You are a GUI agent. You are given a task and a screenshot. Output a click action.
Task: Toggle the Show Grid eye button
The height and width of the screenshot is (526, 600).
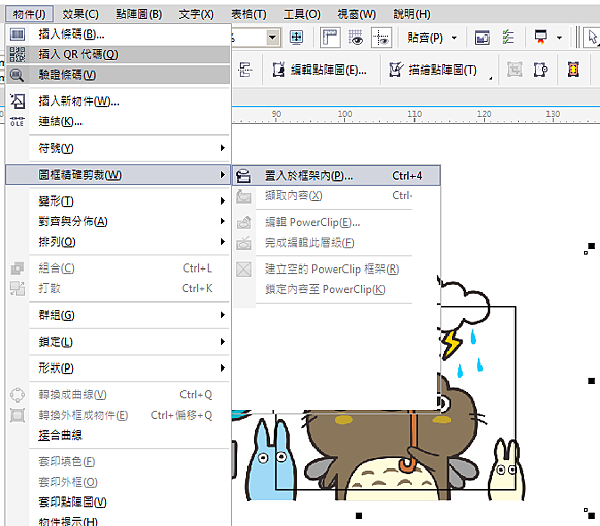point(355,37)
